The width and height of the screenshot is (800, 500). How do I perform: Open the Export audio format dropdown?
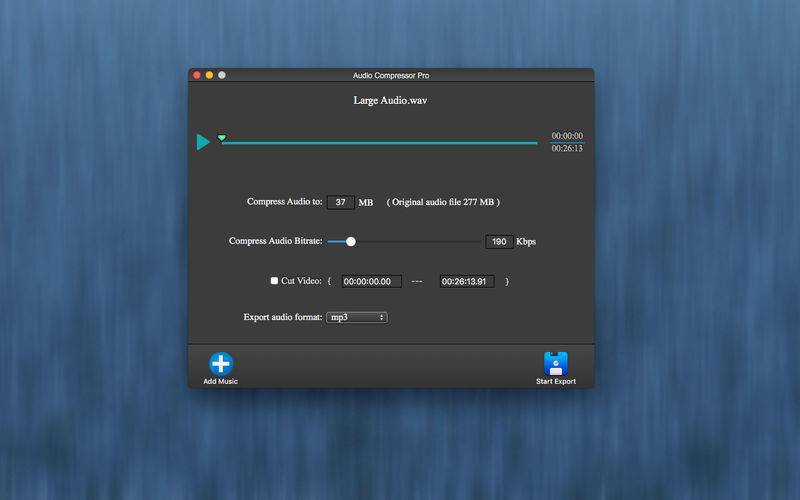click(x=357, y=317)
